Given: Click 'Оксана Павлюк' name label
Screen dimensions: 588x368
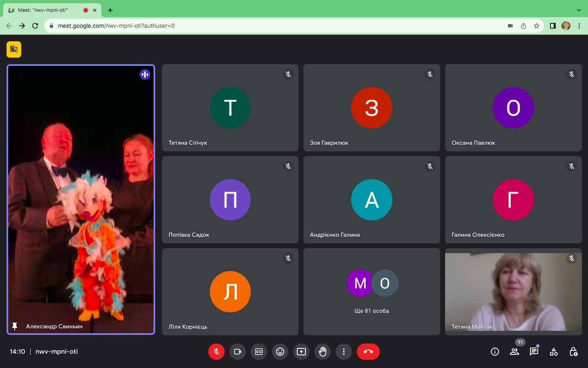Looking at the screenshot, I should click(473, 143).
